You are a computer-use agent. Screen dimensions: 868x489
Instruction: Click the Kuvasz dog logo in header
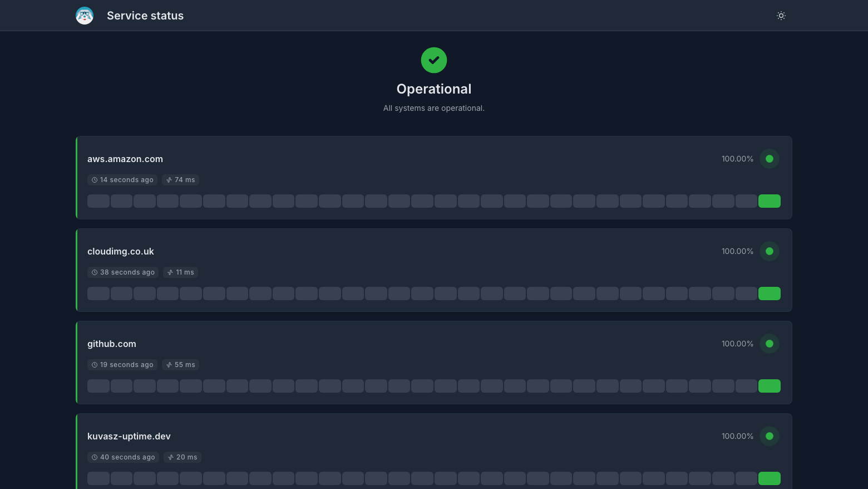tap(85, 16)
